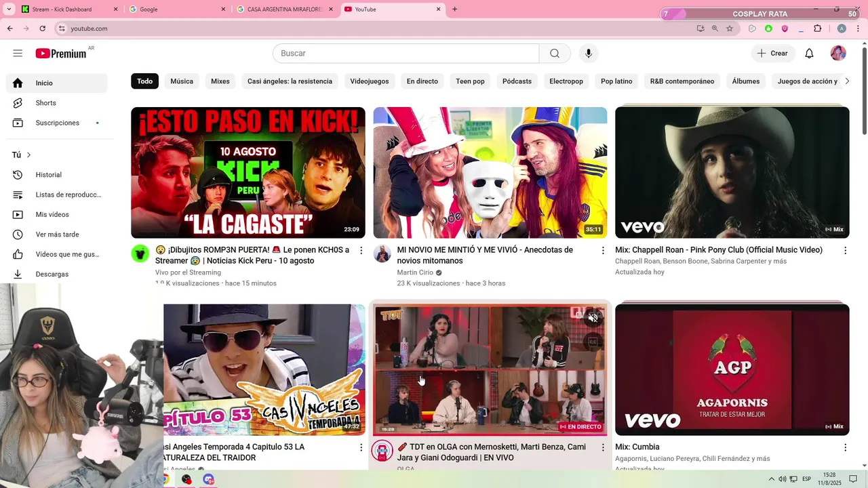
Task: Click the magnifier search submit button
Action: (x=555, y=54)
